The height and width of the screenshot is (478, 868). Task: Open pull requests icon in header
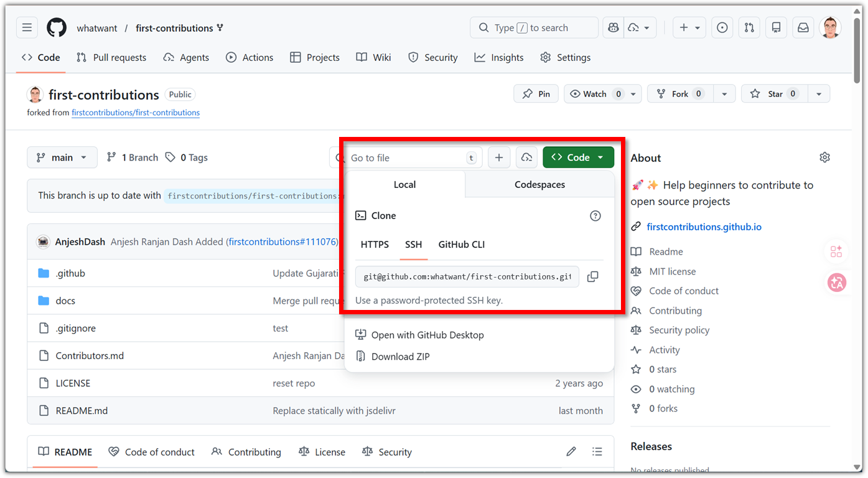(749, 27)
